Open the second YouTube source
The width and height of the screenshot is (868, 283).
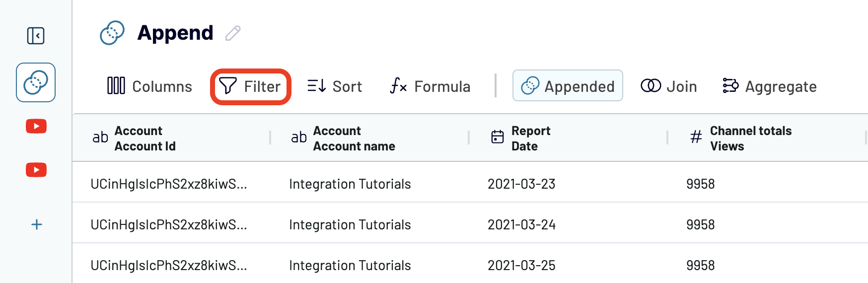tap(36, 170)
